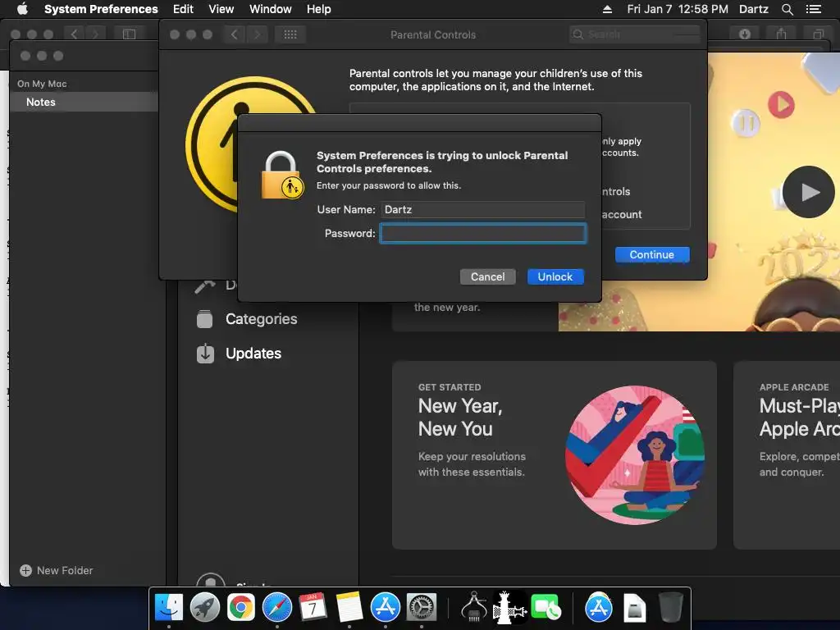Open Spotlight search in menu bar
840x630 pixels.
[x=787, y=9]
